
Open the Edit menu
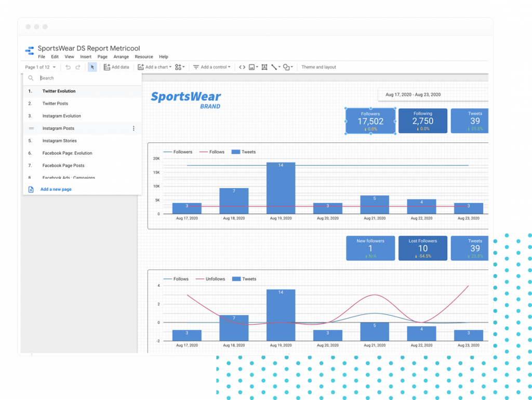pyautogui.click(x=55, y=57)
